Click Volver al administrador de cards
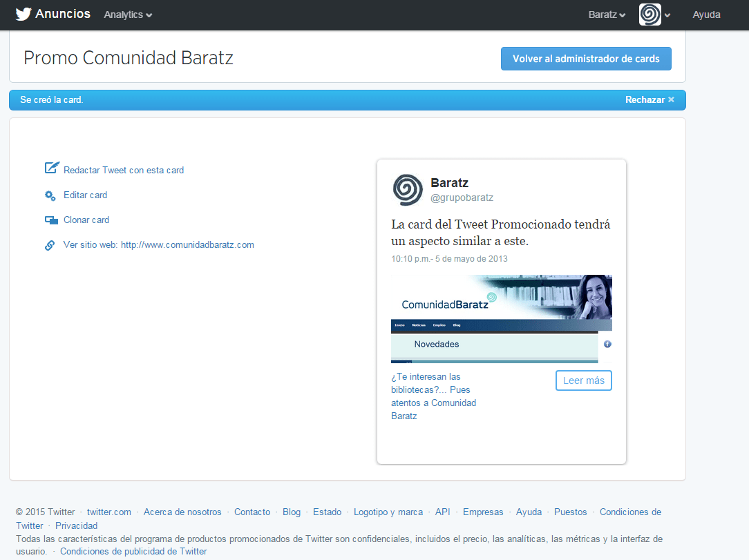The image size is (749, 560). pos(586,59)
